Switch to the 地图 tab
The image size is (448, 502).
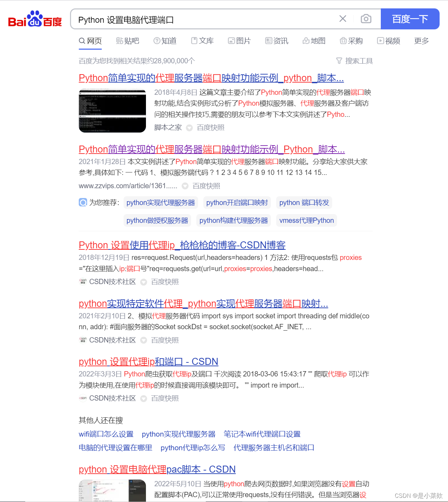coord(314,41)
